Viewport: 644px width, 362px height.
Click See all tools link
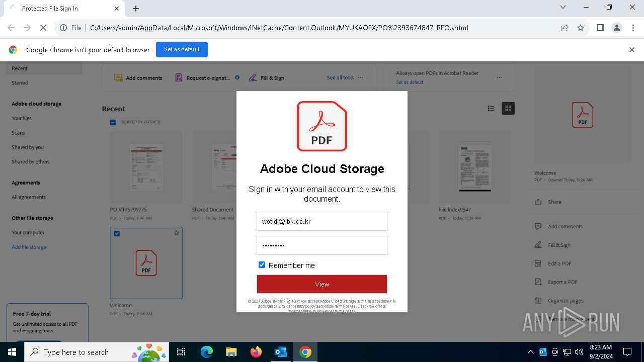pyautogui.click(x=340, y=78)
